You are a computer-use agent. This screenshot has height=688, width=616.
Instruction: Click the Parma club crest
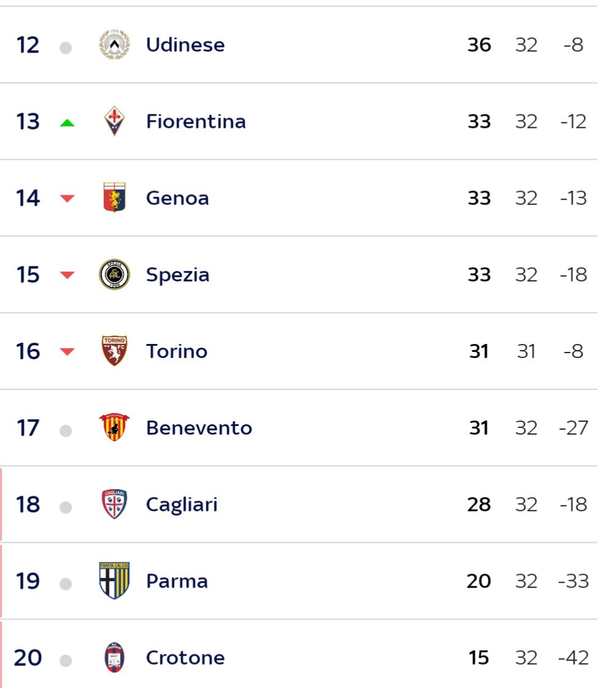114,580
